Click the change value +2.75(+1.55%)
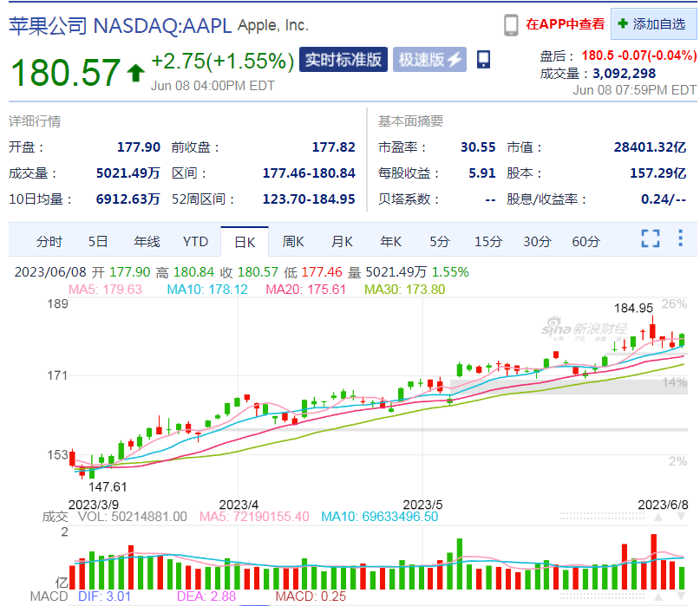 223,62
